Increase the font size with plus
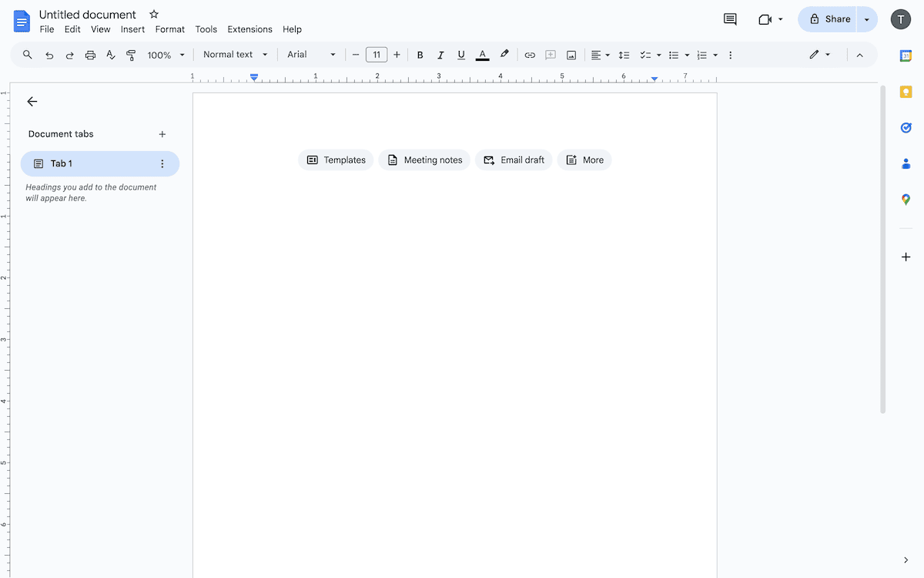 (397, 55)
